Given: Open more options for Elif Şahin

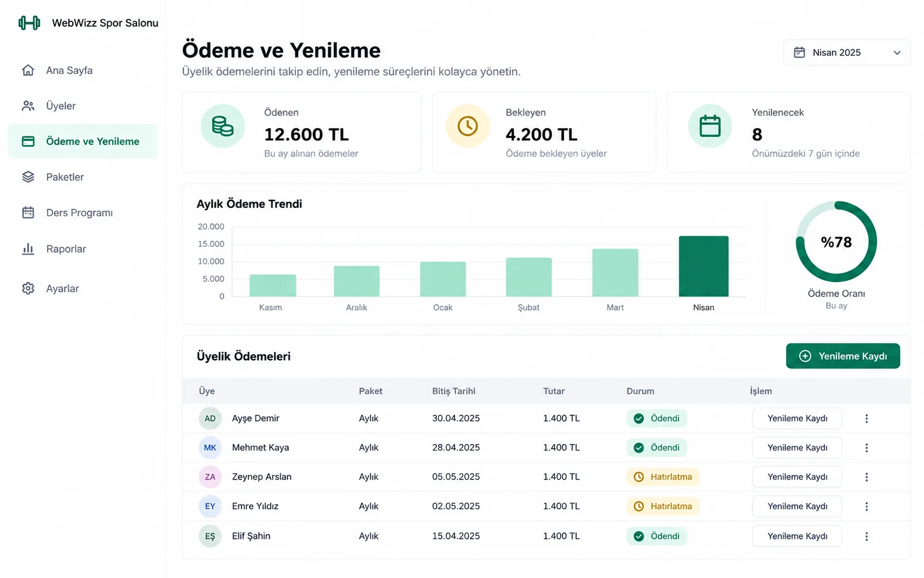Looking at the screenshot, I should [866, 536].
